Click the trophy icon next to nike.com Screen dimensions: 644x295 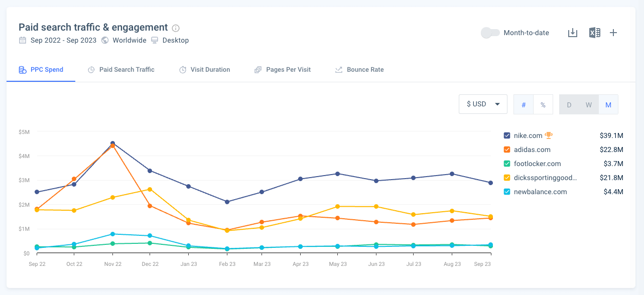coord(549,135)
